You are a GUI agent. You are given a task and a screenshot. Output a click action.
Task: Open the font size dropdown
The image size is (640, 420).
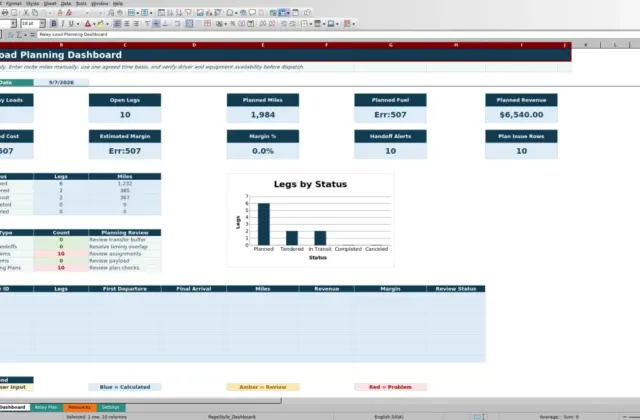point(42,24)
